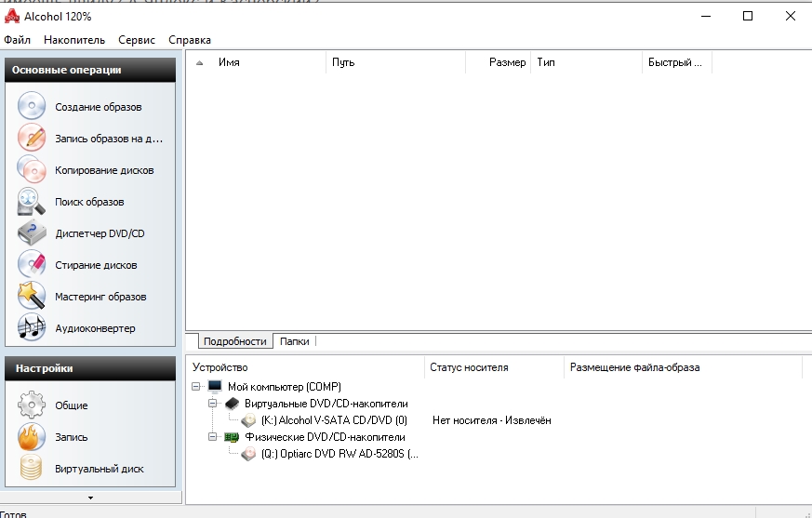The height and width of the screenshot is (518, 812).
Task: Collapse the Виртуальные DVD/CD-накопители node
Action: (x=212, y=403)
